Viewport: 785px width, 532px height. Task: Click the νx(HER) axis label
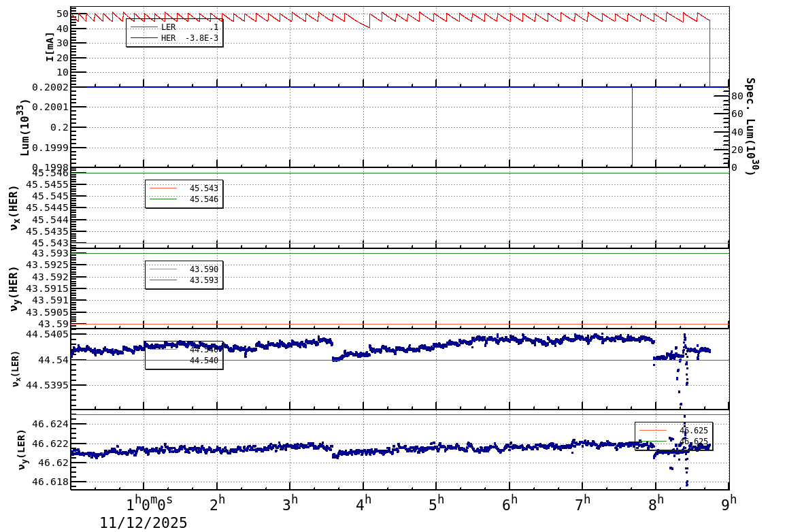[15, 207]
